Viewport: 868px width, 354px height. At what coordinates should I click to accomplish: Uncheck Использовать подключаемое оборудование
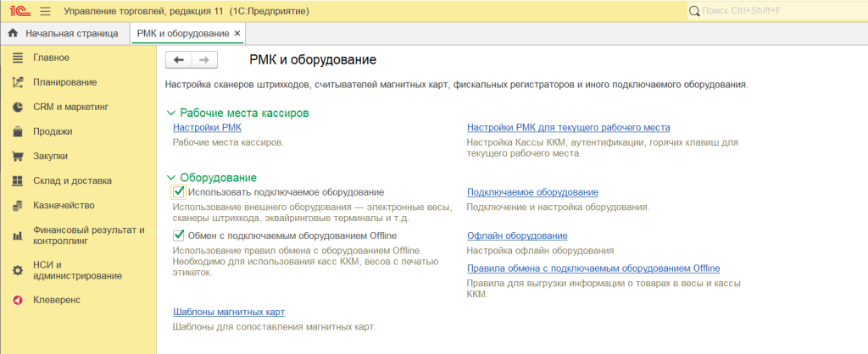click(x=178, y=192)
